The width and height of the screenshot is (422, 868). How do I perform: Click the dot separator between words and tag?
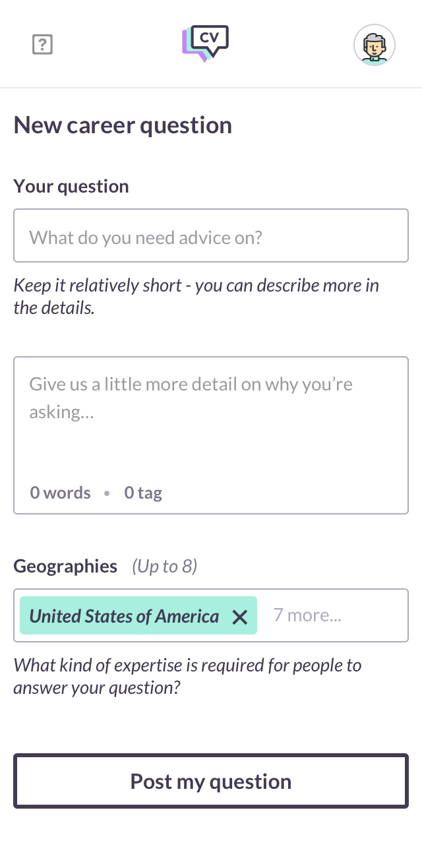107,493
